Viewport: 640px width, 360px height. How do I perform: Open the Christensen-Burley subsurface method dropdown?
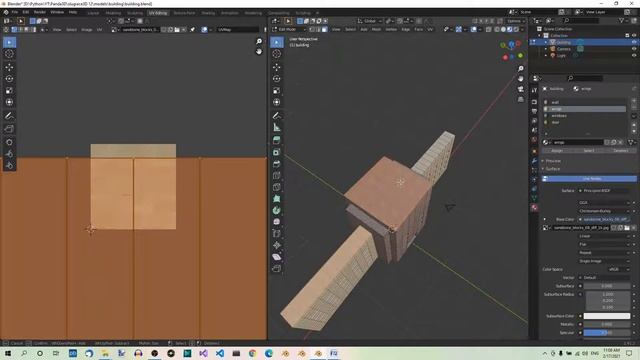[x=604, y=211]
